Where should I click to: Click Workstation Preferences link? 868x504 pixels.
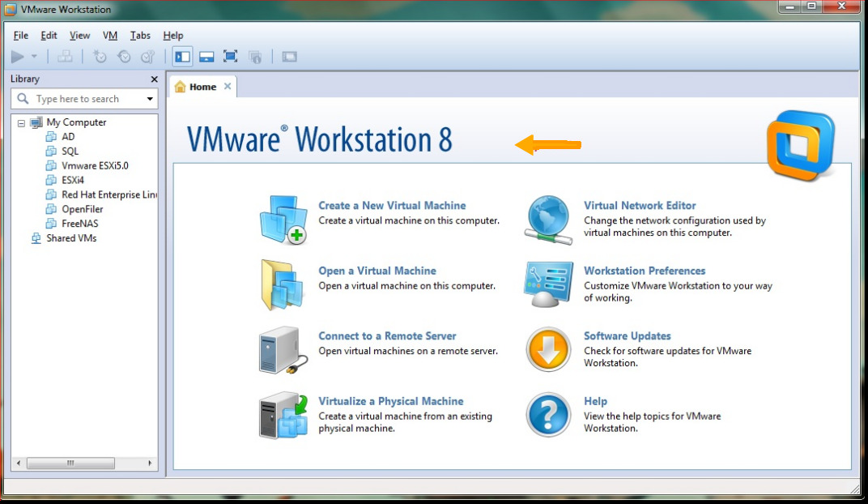pyautogui.click(x=645, y=271)
